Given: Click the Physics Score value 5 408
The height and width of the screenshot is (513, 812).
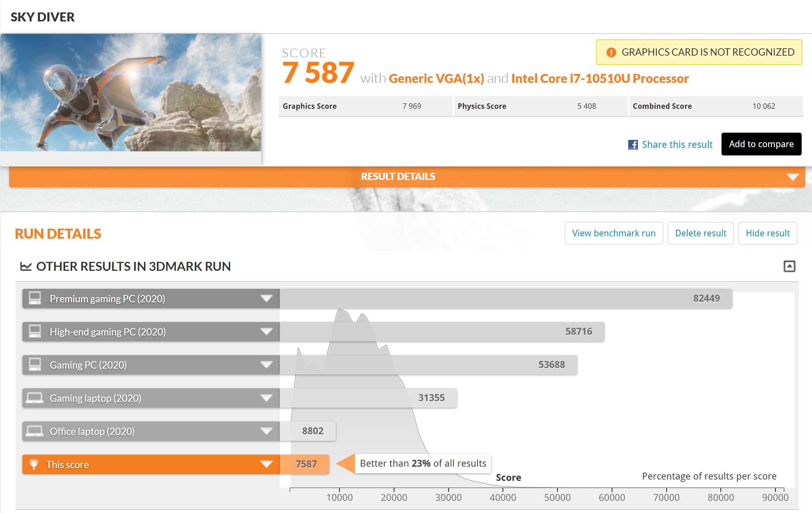Looking at the screenshot, I should [x=586, y=106].
